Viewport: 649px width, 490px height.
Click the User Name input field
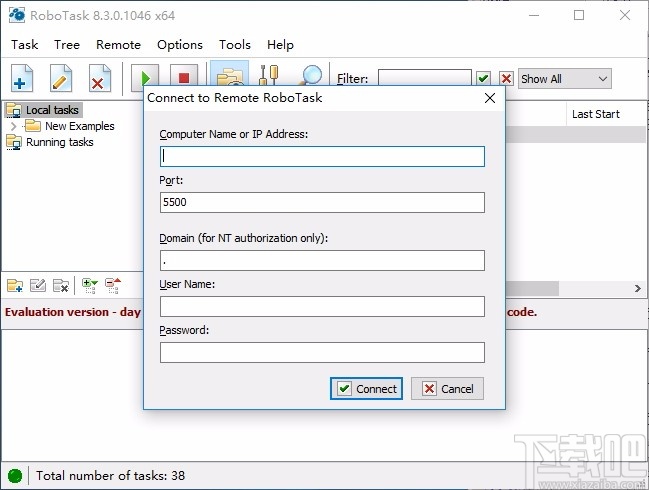[x=322, y=306]
